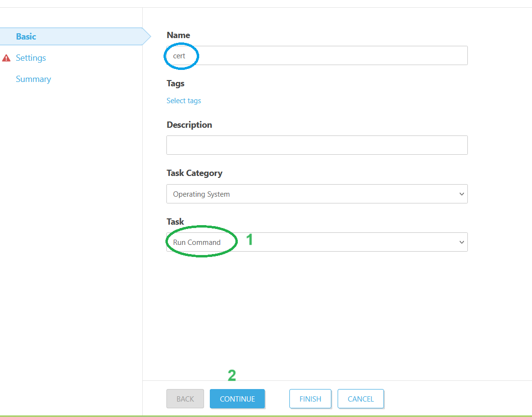Open the Select tags link

coord(184,101)
